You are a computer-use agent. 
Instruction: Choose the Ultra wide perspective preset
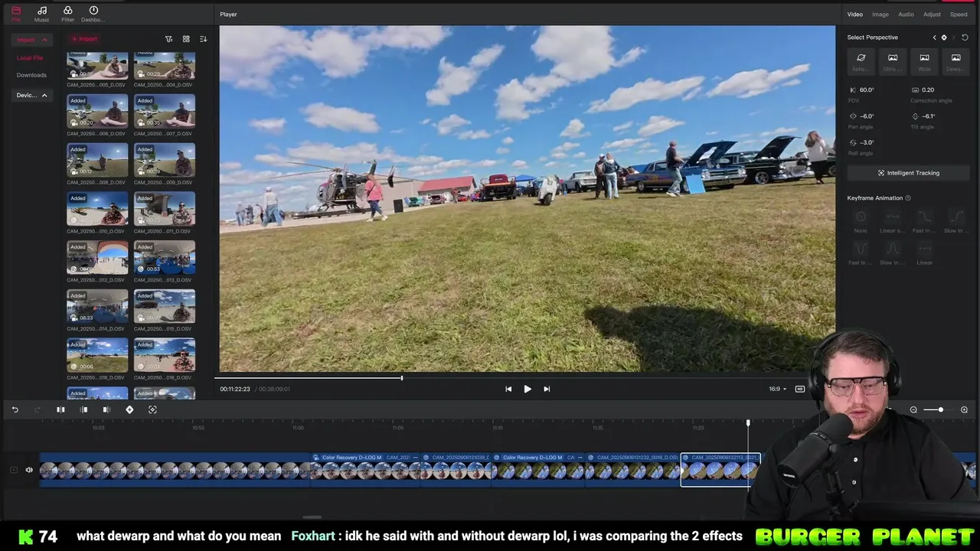pyautogui.click(x=893, y=61)
